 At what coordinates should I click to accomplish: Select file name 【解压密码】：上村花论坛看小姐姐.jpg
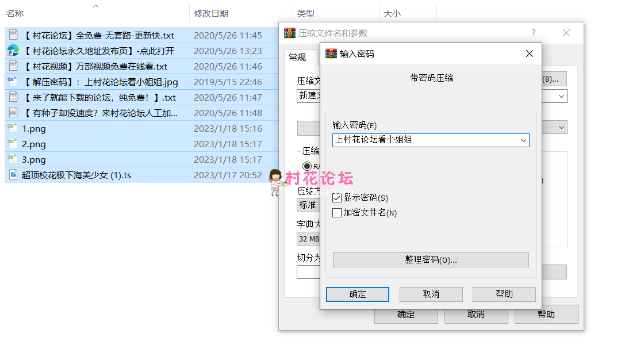click(x=101, y=82)
